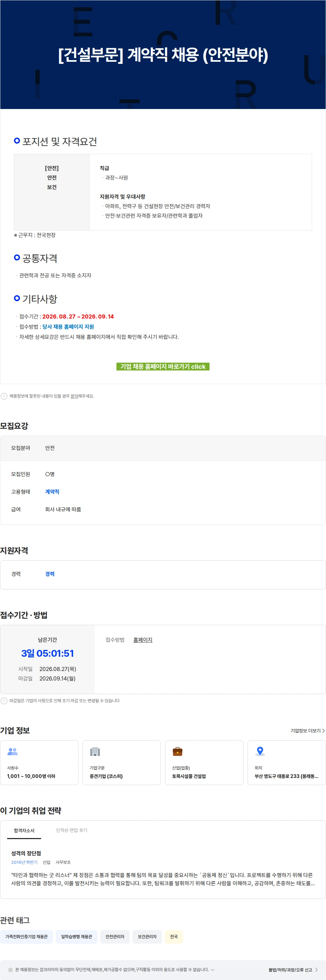
Task: Click the red date range 2026.08.27 ~ 2026.09.14
Action: click(78, 316)
